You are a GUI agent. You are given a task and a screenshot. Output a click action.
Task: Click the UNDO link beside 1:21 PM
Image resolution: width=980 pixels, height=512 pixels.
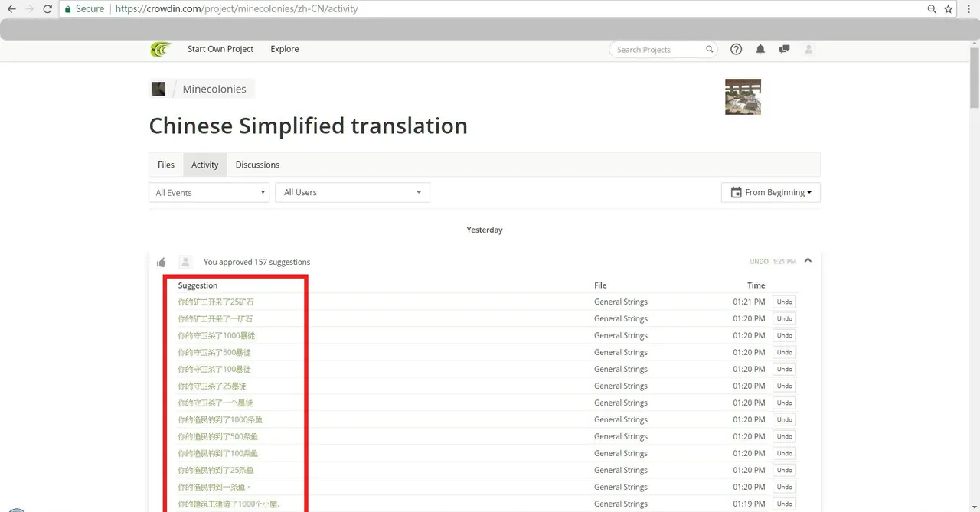[759, 262]
